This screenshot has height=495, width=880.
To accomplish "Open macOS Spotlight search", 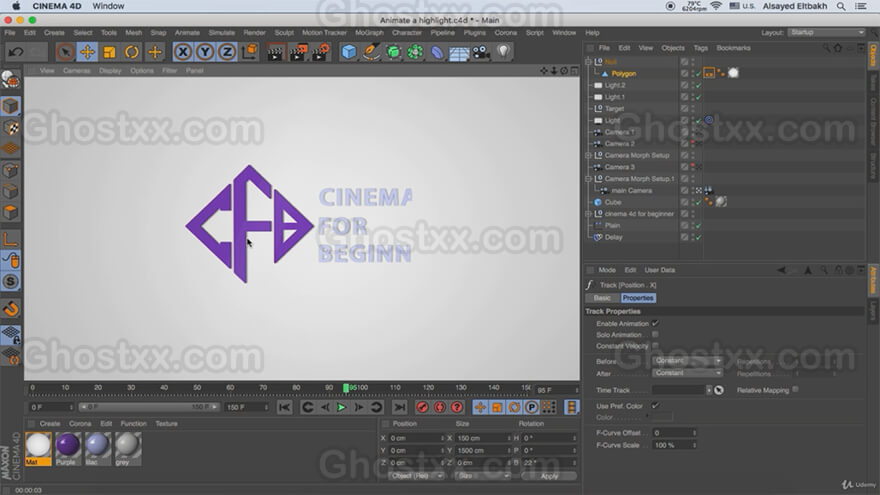I will 841,6.
